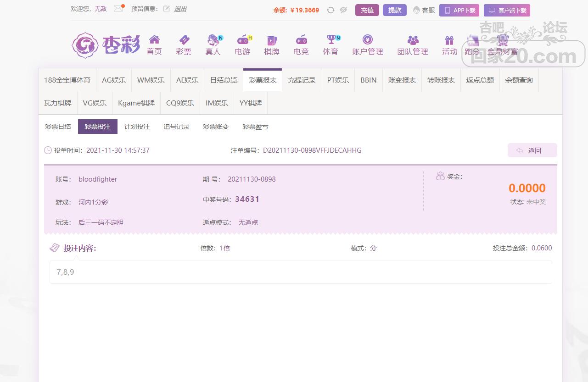The height and width of the screenshot is (382, 588).
Task: Open the 彩票 lottery ticket icon
Action: click(x=184, y=39)
